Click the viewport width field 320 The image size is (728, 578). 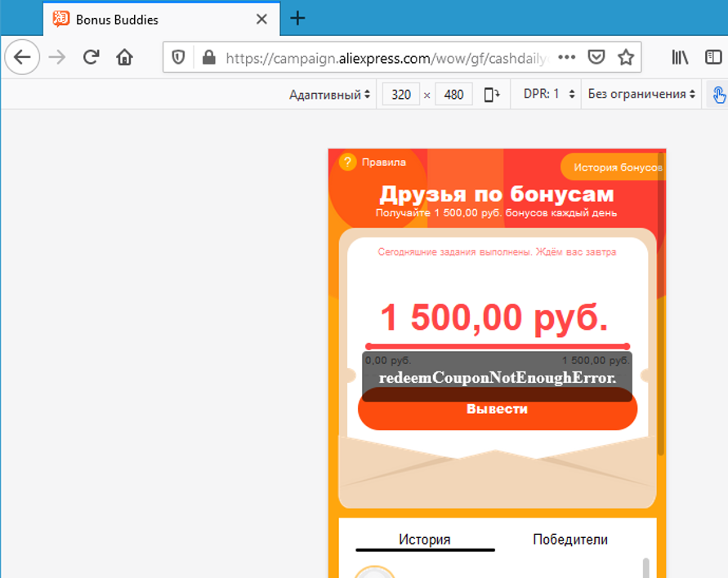[401, 95]
